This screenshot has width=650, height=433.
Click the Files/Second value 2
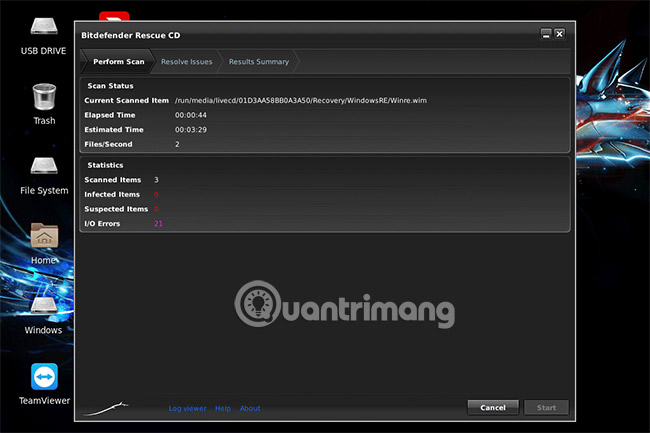[x=177, y=144]
